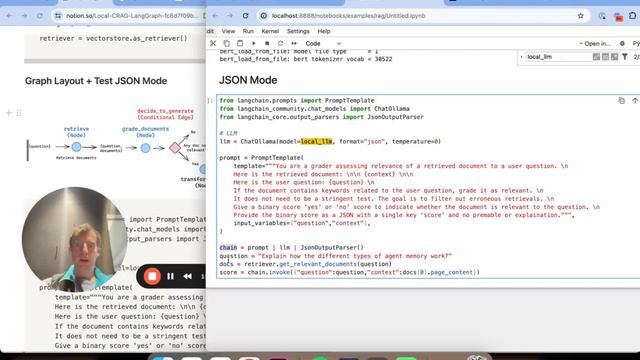Screen dimensions: 640x360
Task: Go back in the Notion browser window
Action: click(9, 16)
